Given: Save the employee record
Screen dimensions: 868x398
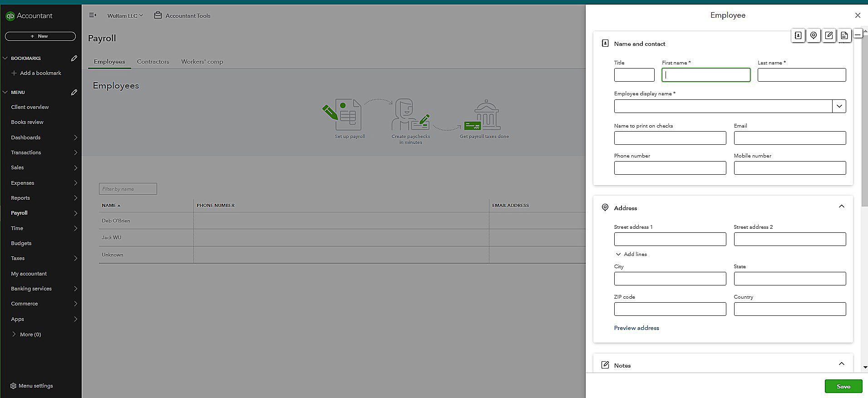Looking at the screenshot, I should point(843,386).
